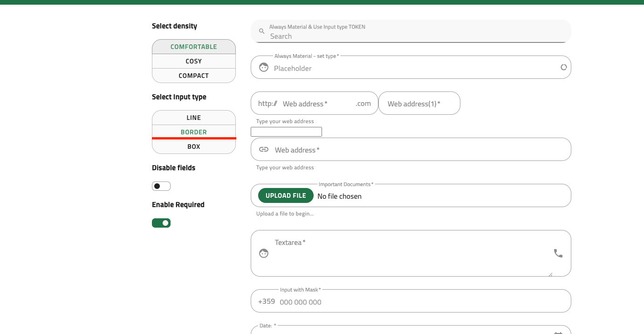Click the 'Select density' heading
Screen dimensions: 644x334
pyautogui.click(x=174, y=26)
